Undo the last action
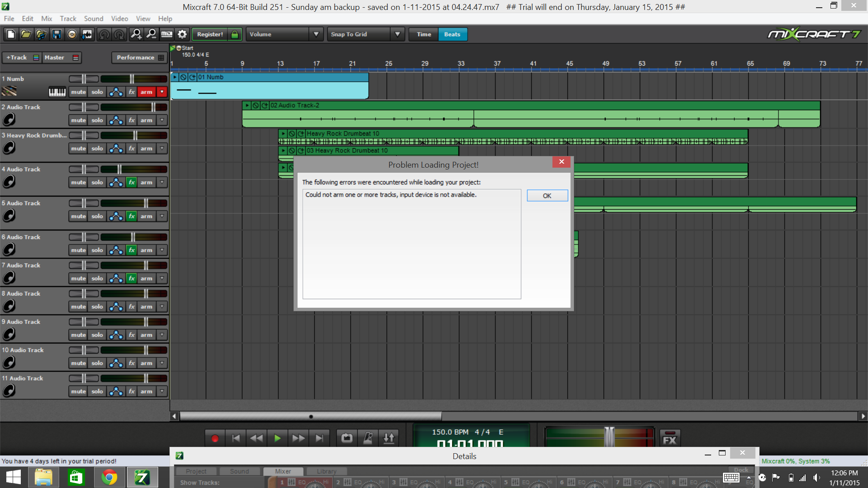868x488 pixels. click(x=104, y=34)
